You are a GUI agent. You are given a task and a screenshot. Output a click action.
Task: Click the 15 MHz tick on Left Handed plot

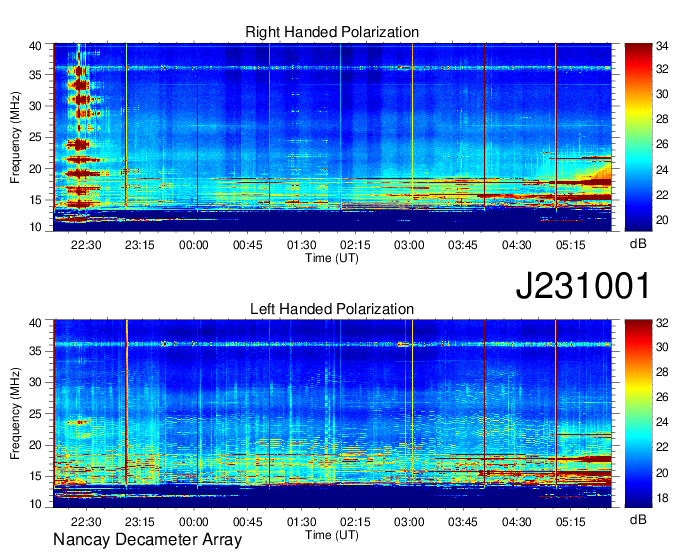(35, 476)
